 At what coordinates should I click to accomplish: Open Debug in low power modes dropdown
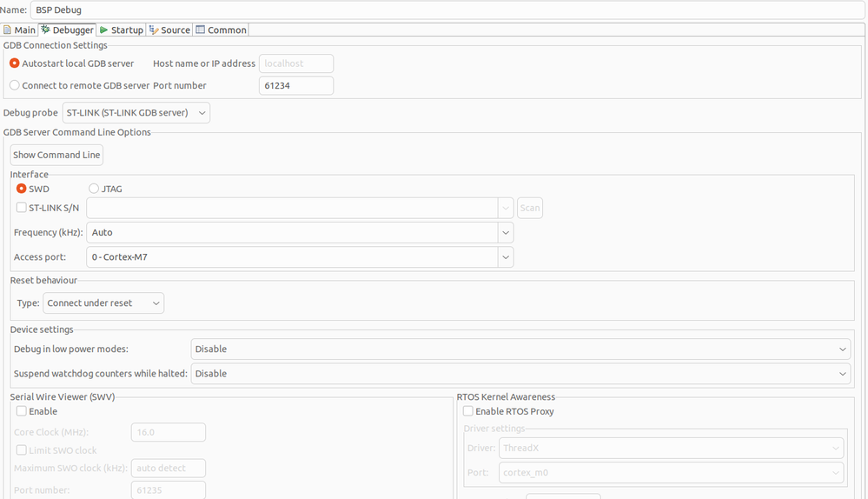[x=520, y=349]
